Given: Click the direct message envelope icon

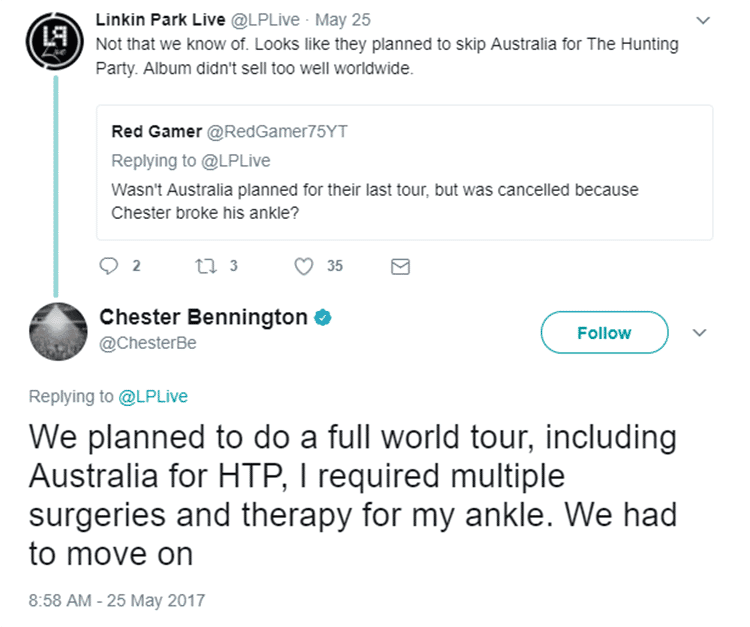Looking at the screenshot, I should point(399,266).
